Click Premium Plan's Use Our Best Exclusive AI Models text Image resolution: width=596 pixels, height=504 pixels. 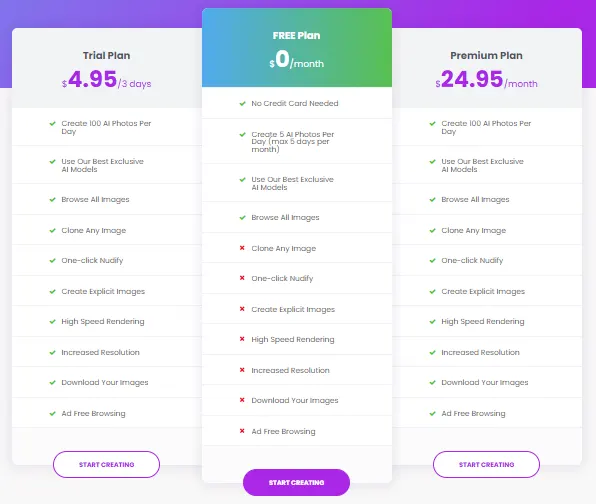(482, 165)
